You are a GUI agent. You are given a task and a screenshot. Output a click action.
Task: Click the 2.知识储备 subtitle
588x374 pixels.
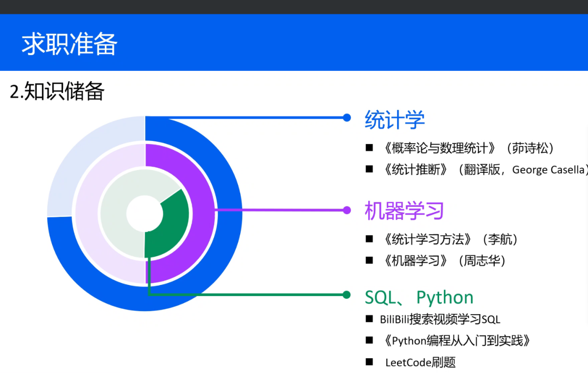click(x=57, y=91)
